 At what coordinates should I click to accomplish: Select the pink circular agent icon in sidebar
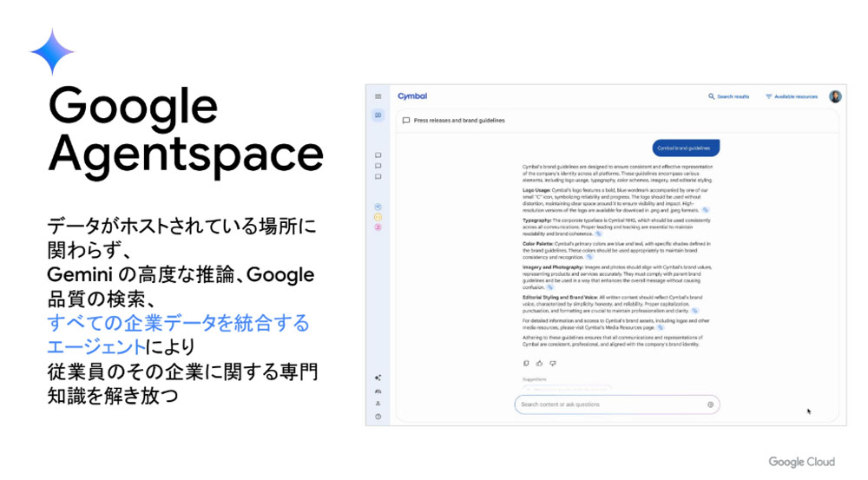click(378, 227)
